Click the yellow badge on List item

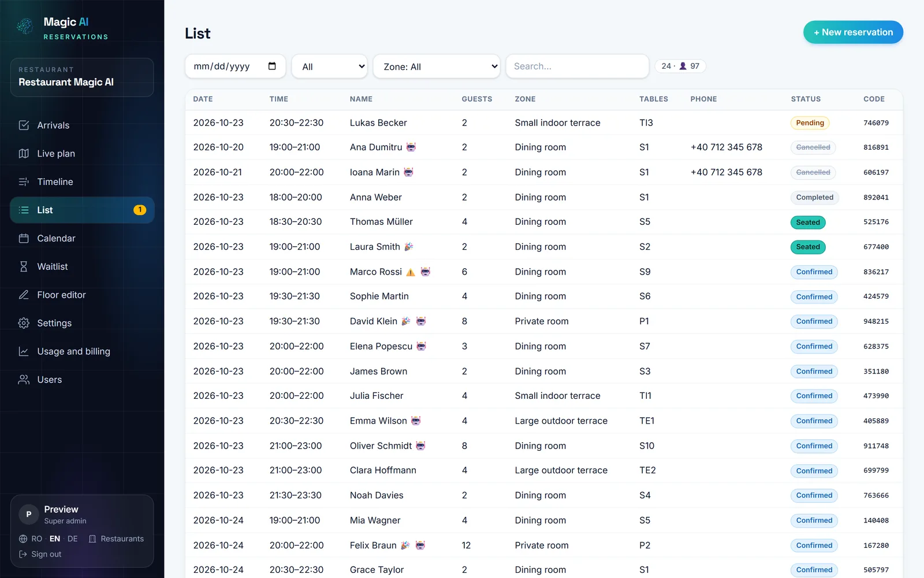140,210
